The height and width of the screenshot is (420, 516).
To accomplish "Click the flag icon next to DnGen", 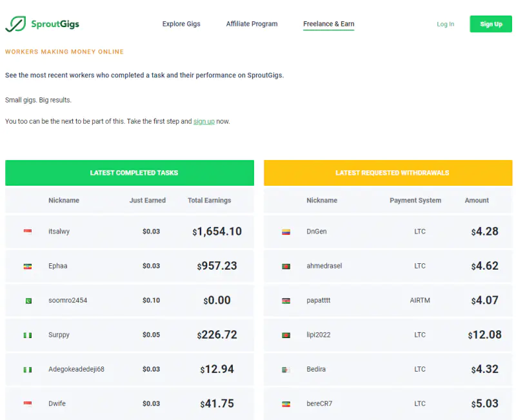I will [286, 232].
